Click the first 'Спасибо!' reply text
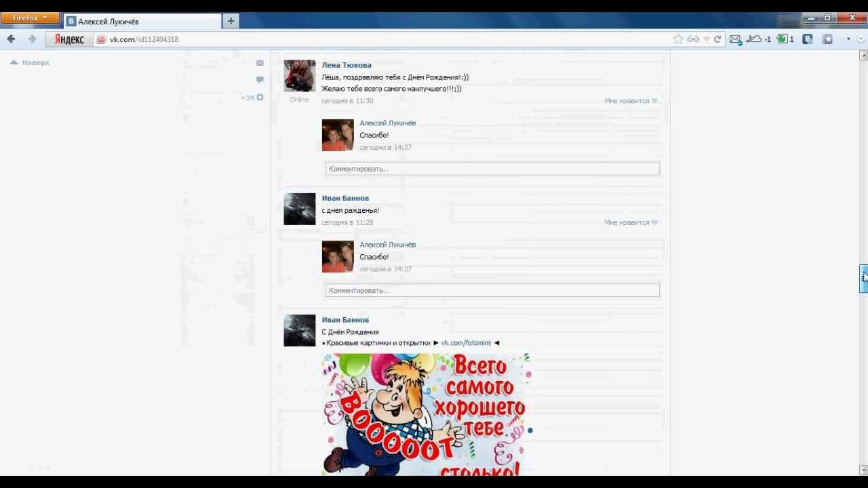This screenshot has height=488, width=868. (374, 136)
